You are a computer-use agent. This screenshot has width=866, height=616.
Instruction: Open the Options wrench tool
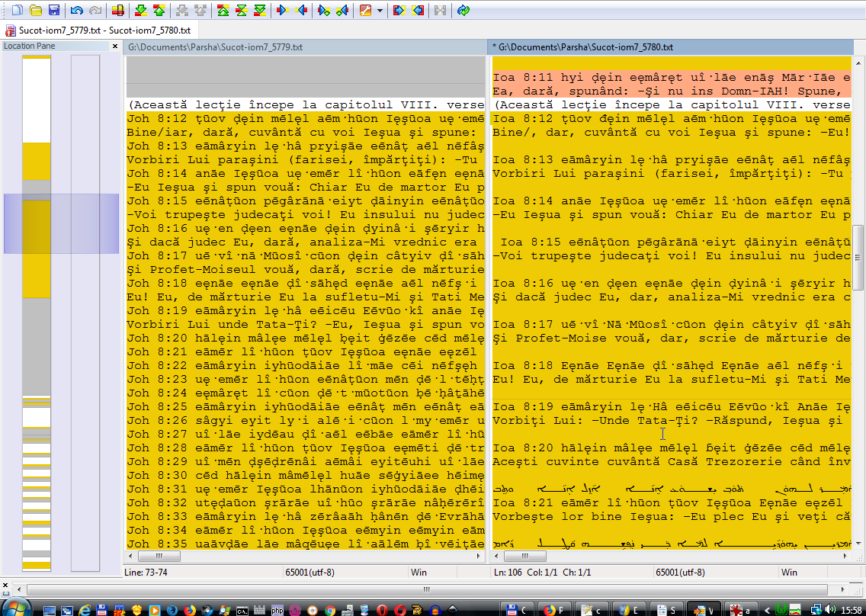click(366, 11)
